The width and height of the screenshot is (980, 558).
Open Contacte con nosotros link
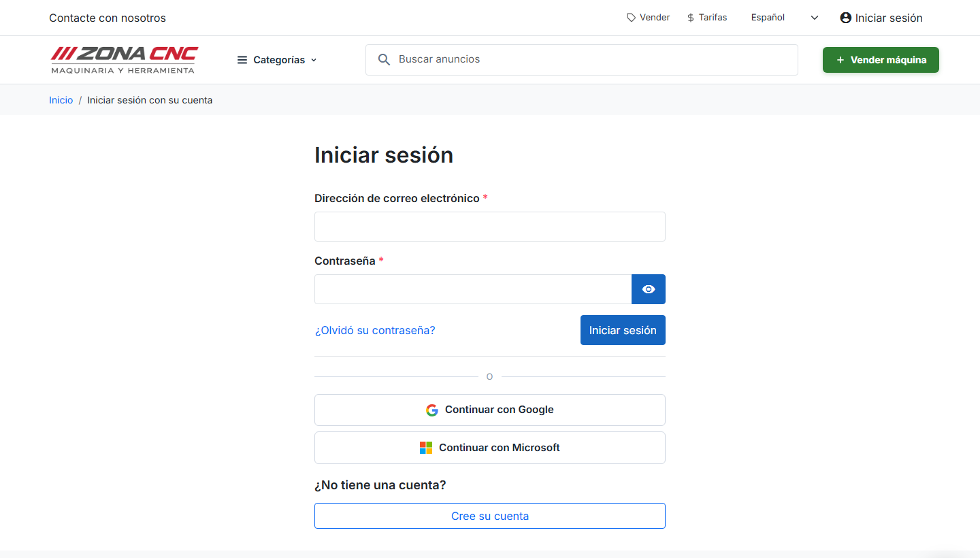click(x=108, y=18)
